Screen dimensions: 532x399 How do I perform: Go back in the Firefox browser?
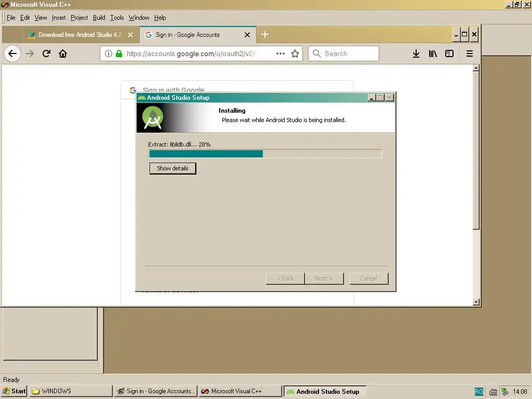click(12, 54)
